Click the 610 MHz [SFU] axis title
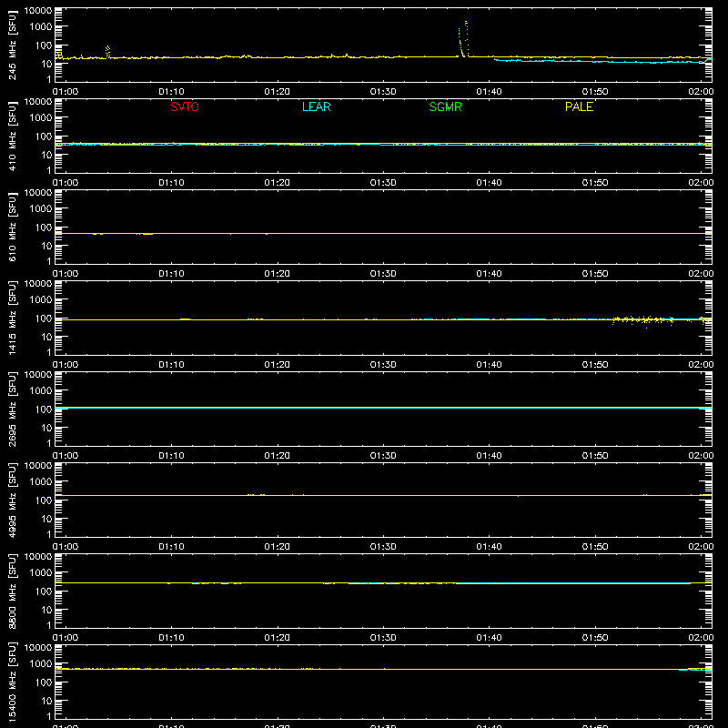The image size is (728, 728). (x=13, y=227)
